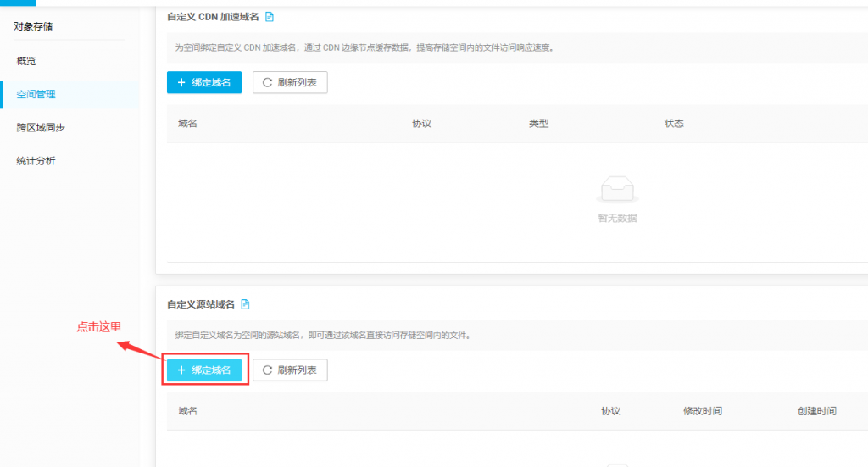This screenshot has width=868, height=467.
Task: Click the 域名 column header in the 源站域名 table
Action: coord(187,411)
